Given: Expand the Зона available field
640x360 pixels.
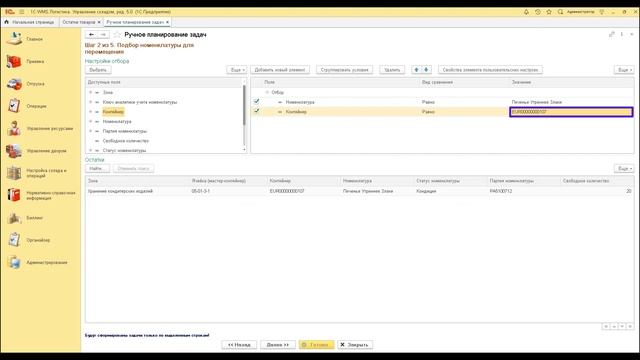Looking at the screenshot, I should coord(91,92).
